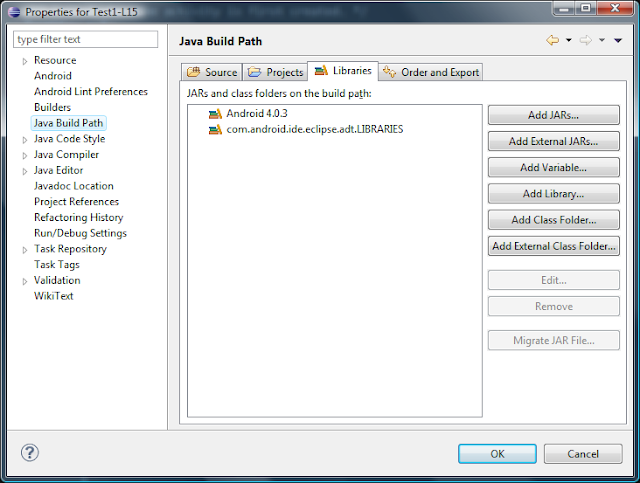Select Resource in the properties tree

pos(55,60)
